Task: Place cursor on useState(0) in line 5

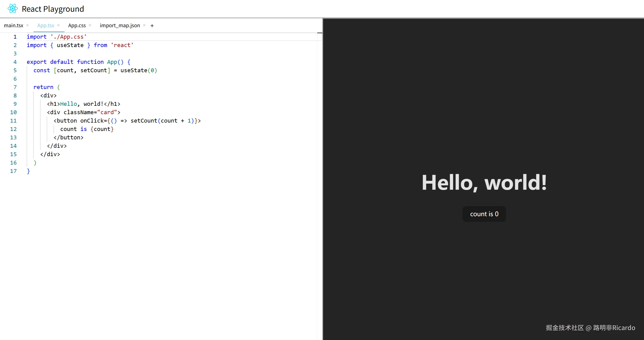Action: click(138, 70)
